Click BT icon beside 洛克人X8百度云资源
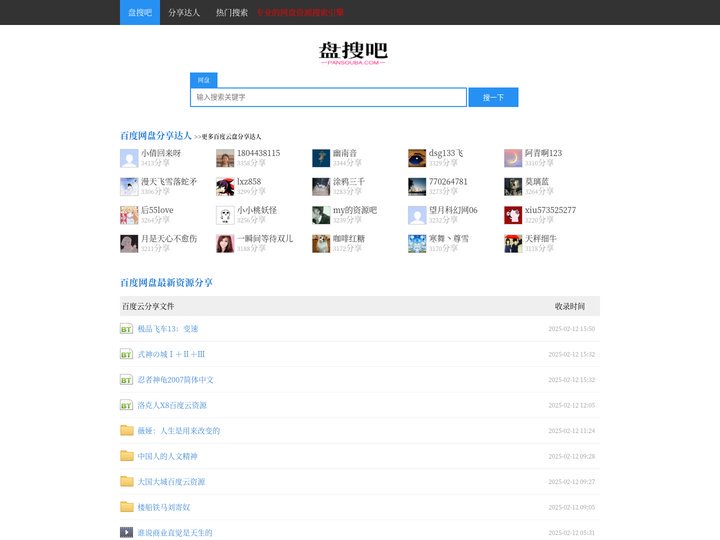The image size is (720, 540). coord(126,405)
